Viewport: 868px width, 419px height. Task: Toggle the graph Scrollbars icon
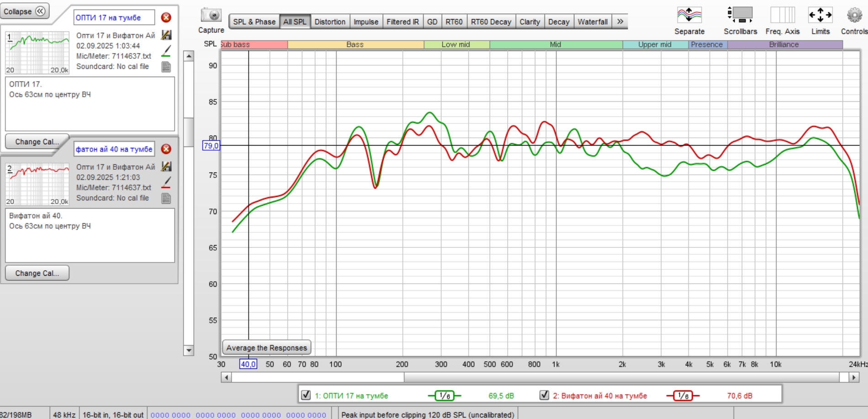(740, 15)
